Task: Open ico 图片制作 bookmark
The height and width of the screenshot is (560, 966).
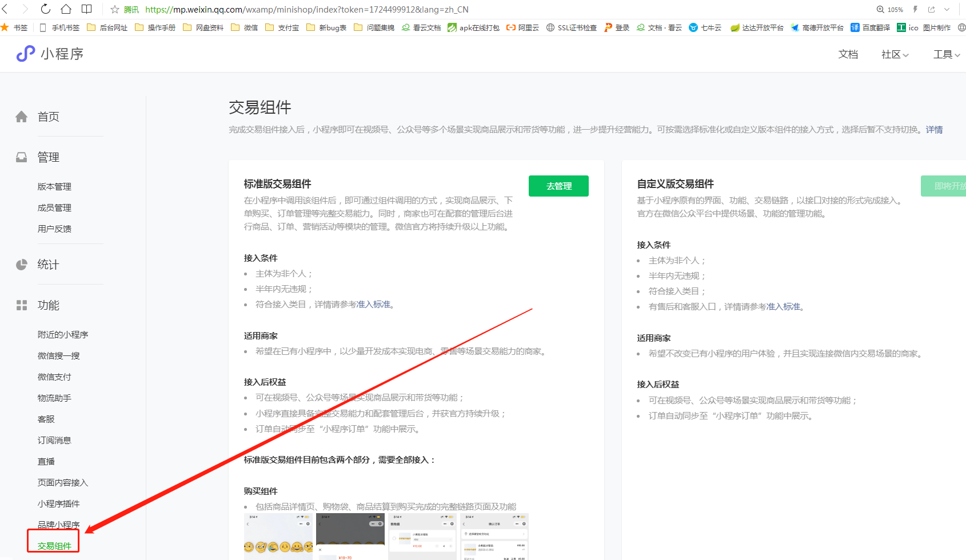Action: [x=924, y=27]
